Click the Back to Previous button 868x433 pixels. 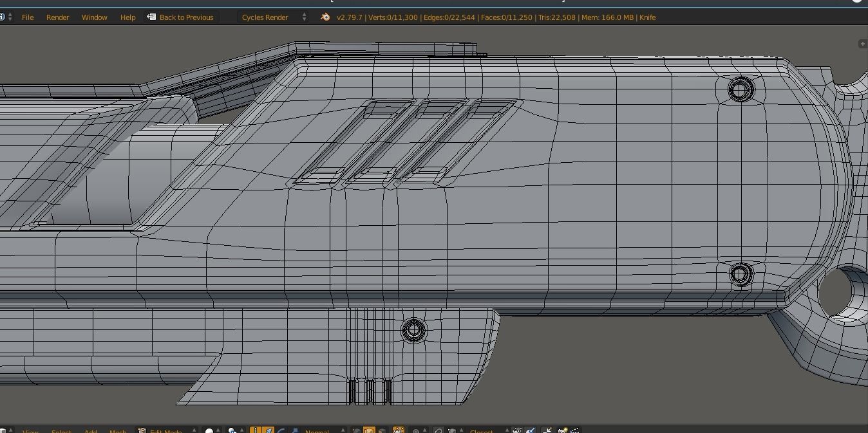point(180,17)
